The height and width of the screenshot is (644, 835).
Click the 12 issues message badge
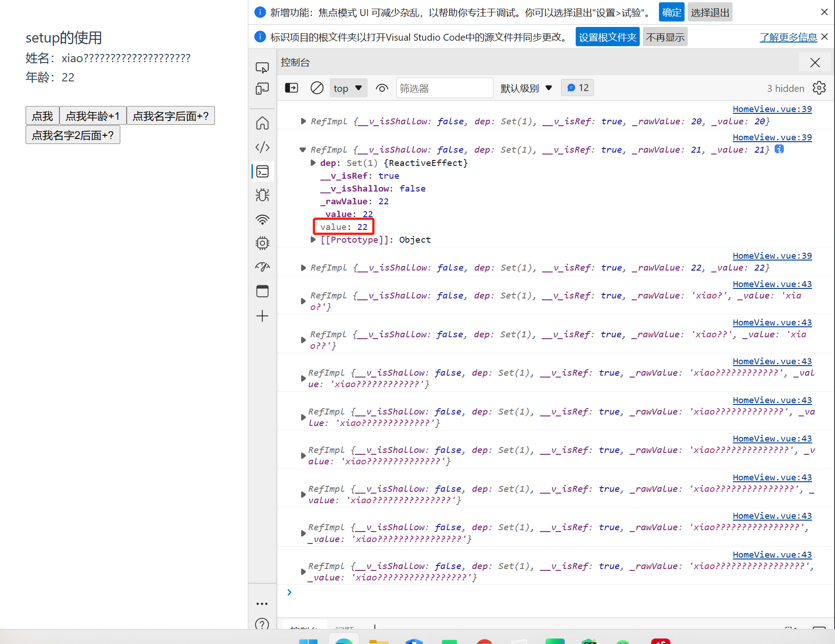point(578,88)
